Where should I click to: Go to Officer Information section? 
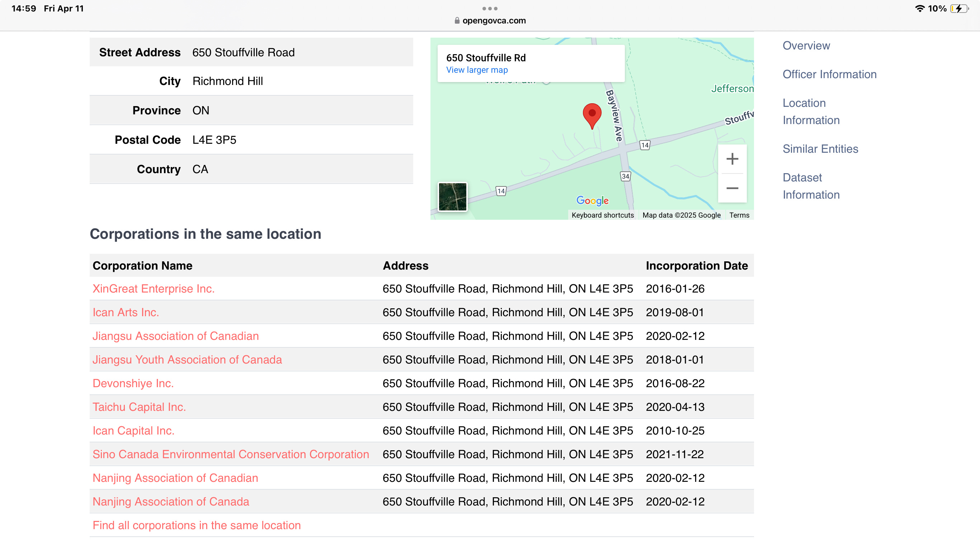pos(829,74)
